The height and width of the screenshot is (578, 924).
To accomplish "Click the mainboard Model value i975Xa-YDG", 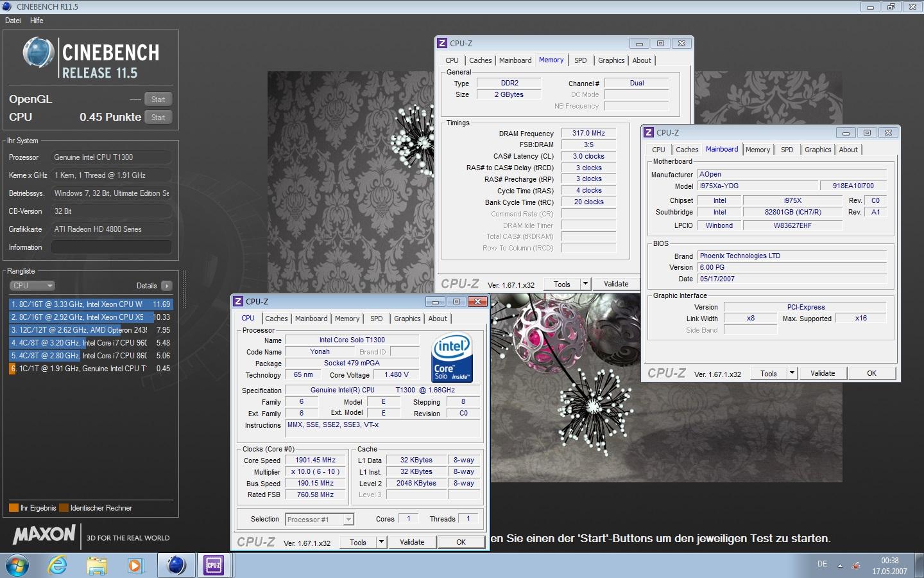I will click(757, 186).
